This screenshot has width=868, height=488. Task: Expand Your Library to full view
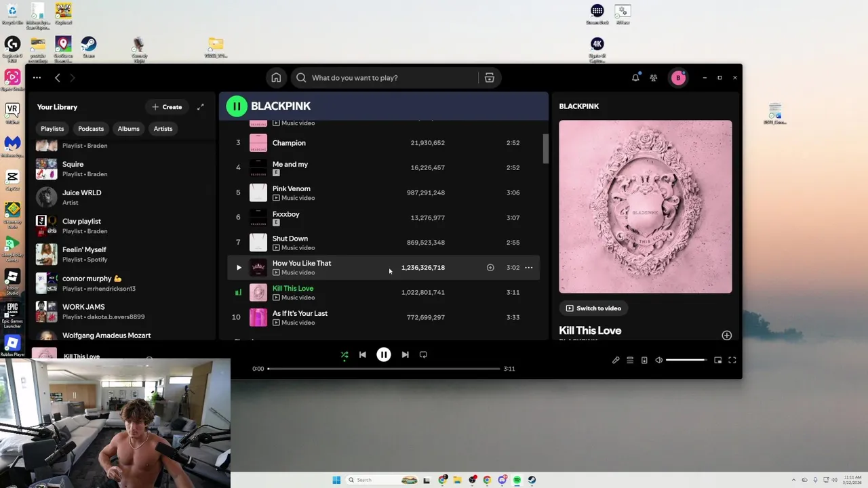coord(201,107)
